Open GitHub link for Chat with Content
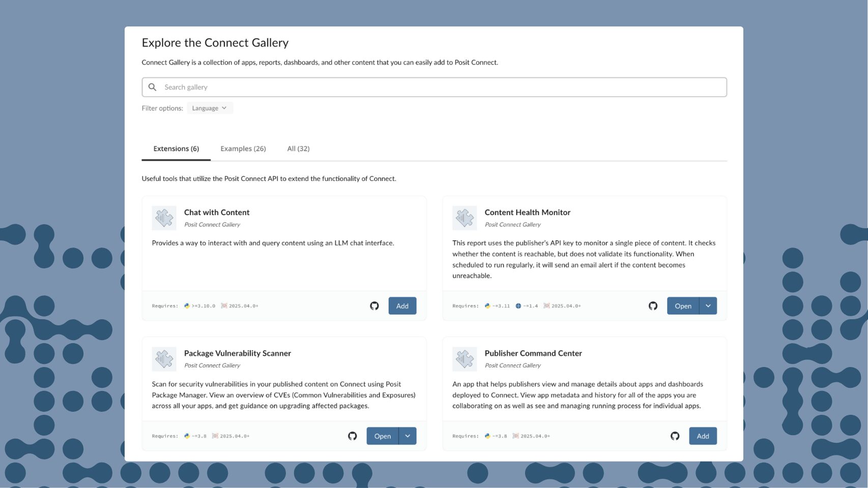Image resolution: width=868 pixels, height=488 pixels. click(x=374, y=306)
